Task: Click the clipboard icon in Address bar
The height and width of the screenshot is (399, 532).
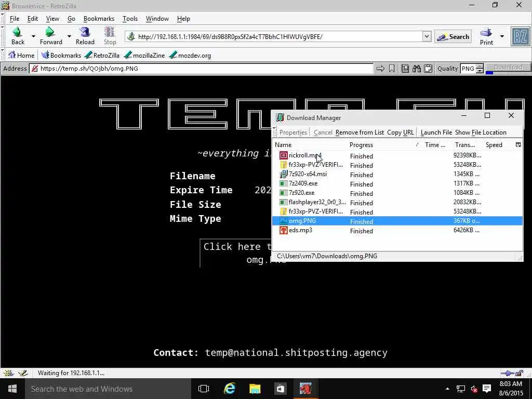Action: (428, 69)
